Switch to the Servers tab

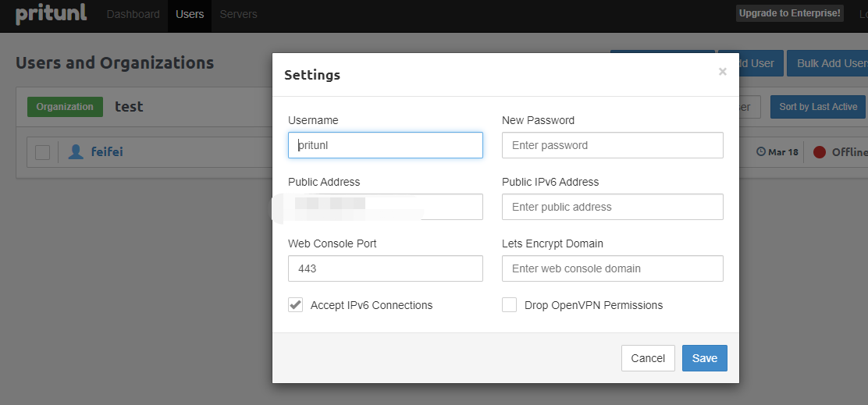point(238,14)
